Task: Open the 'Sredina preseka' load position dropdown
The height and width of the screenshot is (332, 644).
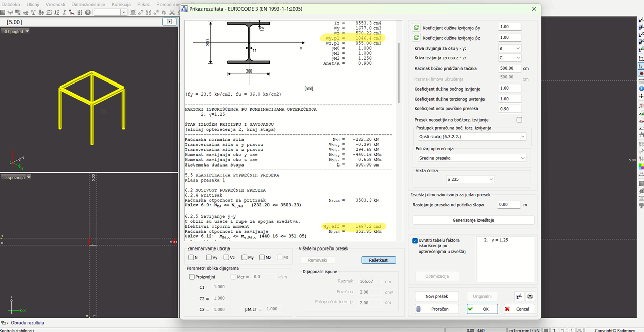Action: coord(471,158)
